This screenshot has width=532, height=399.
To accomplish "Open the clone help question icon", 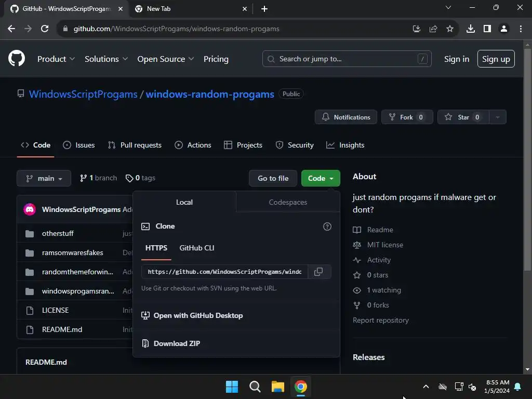I will [x=327, y=227].
